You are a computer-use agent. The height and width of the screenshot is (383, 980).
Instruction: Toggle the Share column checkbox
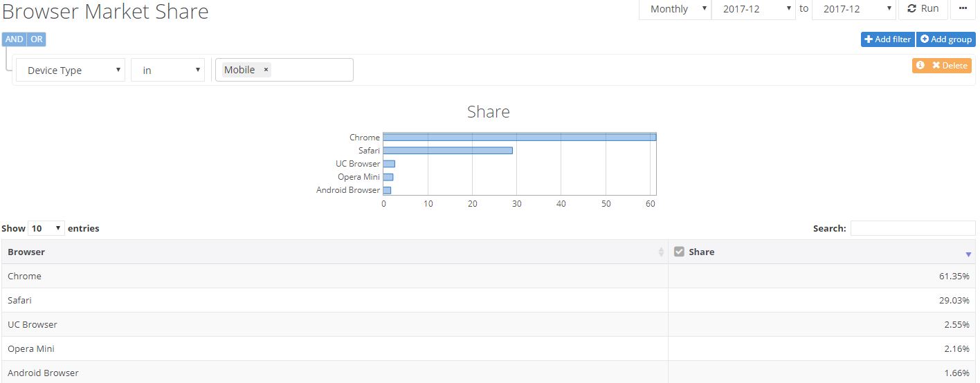(x=679, y=252)
